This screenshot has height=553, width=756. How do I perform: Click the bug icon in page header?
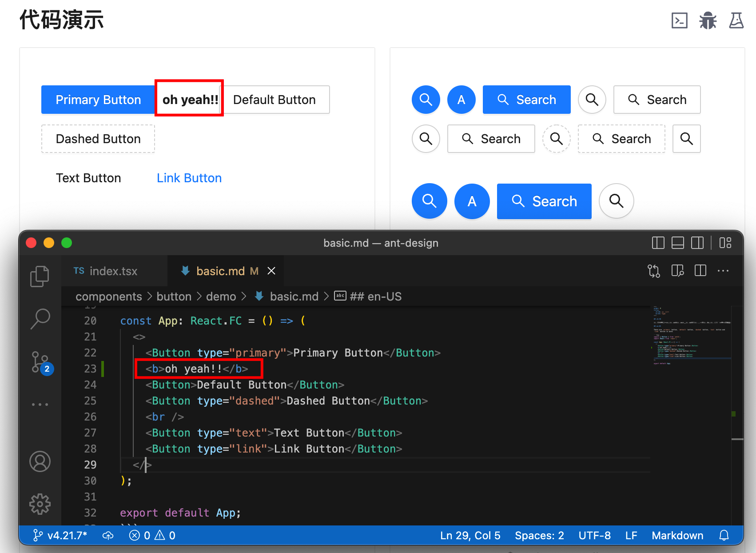click(x=708, y=20)
